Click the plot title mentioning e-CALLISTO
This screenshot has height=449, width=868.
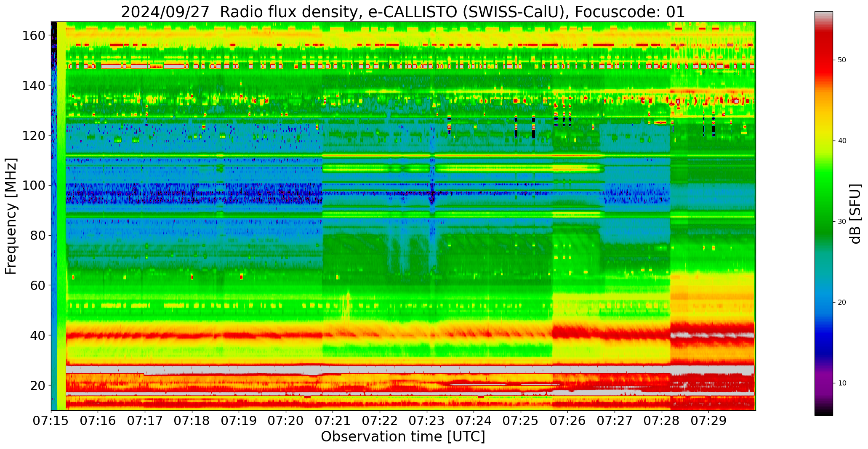point(403,12)
